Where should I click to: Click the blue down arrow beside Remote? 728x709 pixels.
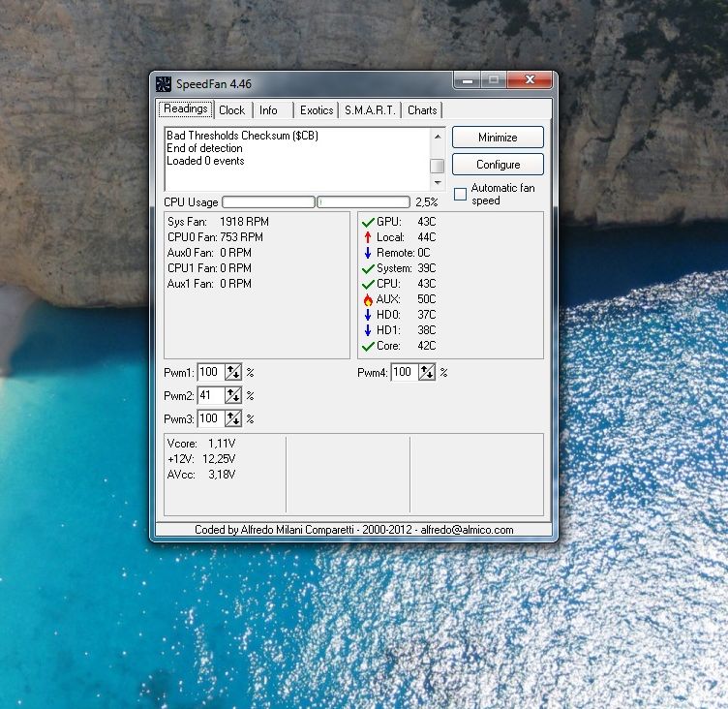coord(368,253)
